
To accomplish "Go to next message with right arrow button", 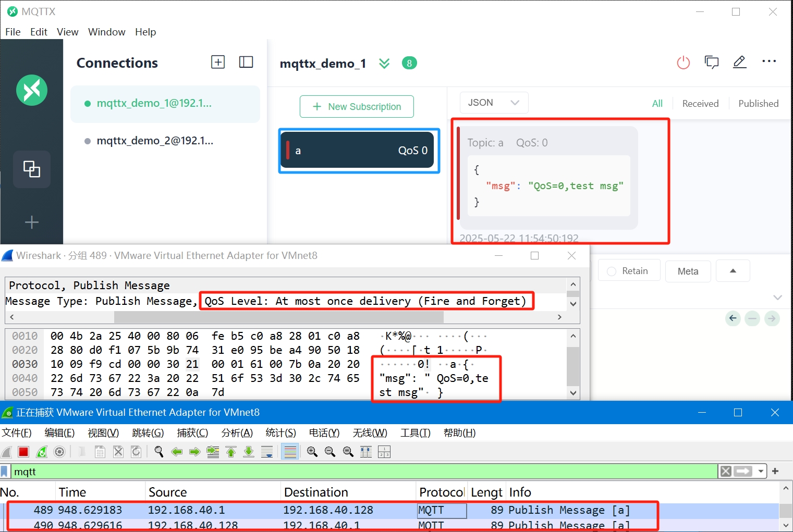I will coord(772,318).
